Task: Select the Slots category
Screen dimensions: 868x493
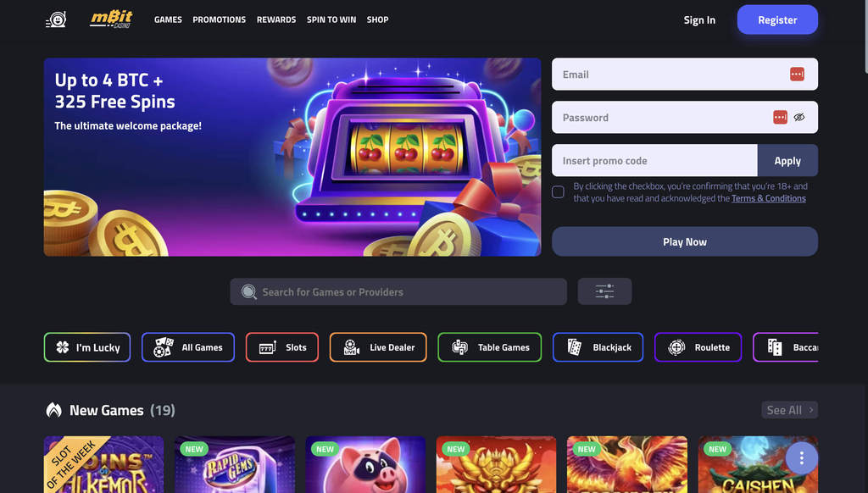Action: tap(282, 347)
